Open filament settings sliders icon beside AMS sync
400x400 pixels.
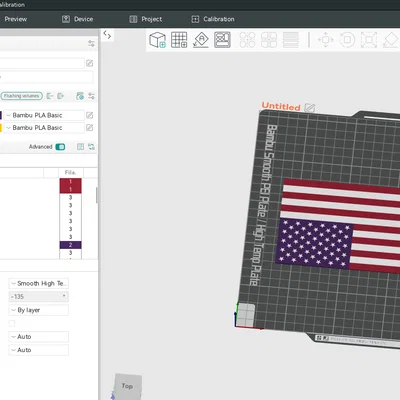click(91, 96)
